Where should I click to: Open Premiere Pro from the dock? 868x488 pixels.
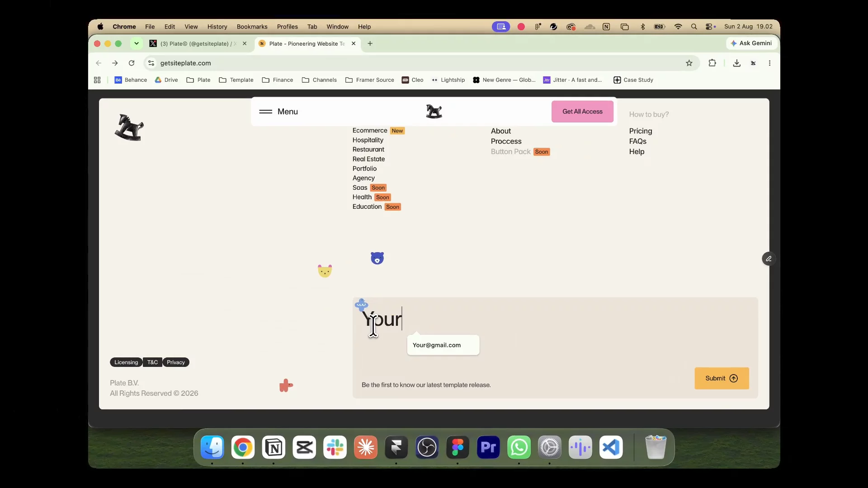[488, 447]
